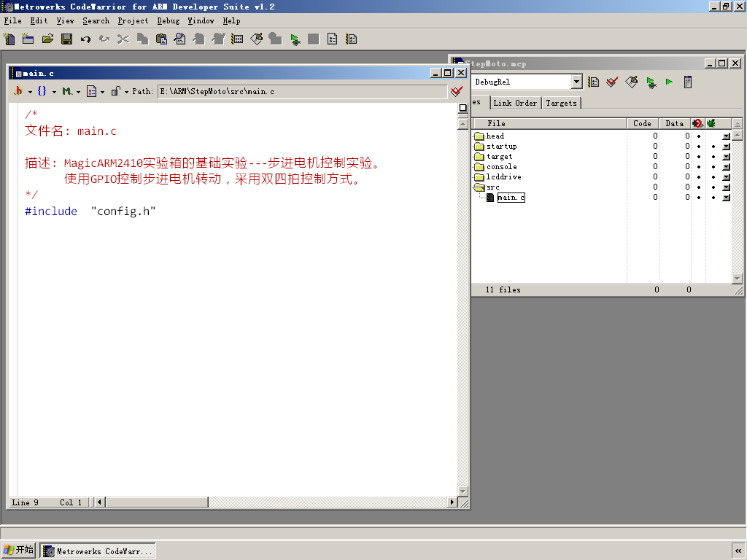Switch to the Targets tab

click(561, 103)
